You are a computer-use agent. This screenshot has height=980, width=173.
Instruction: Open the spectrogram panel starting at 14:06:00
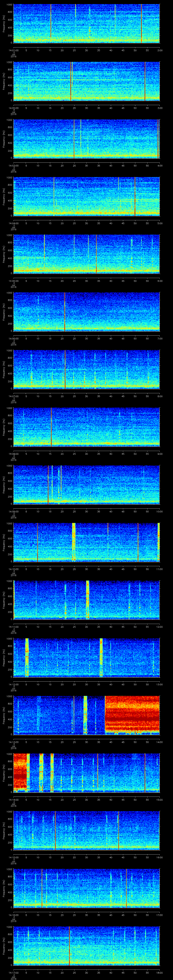coord(86,312)
